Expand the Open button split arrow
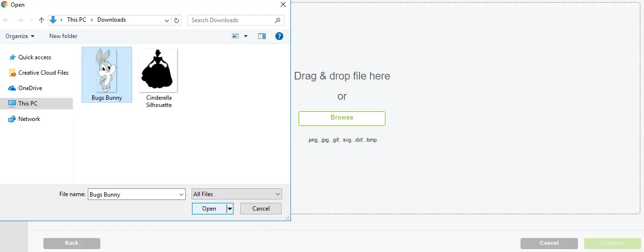644x252 pixels. click(x=230, y=209)
